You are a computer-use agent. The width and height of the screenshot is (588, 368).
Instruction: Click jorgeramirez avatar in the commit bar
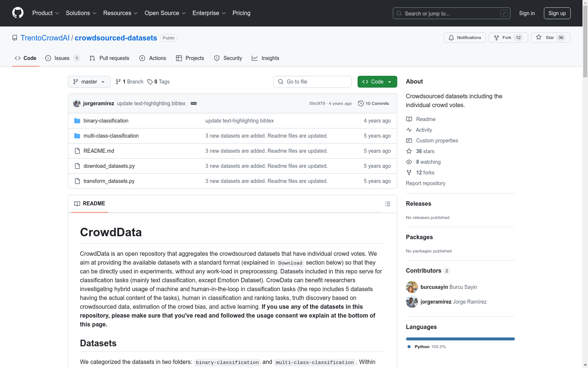[77, 103]
